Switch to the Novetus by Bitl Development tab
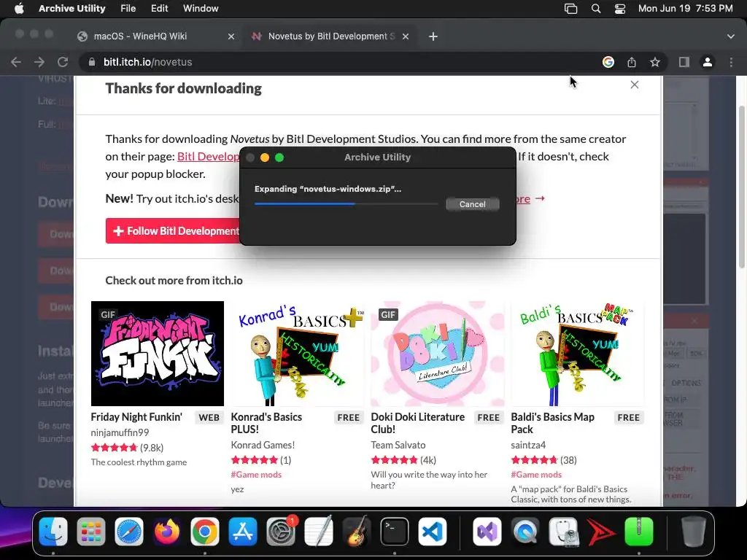 [x=332, y=36]
